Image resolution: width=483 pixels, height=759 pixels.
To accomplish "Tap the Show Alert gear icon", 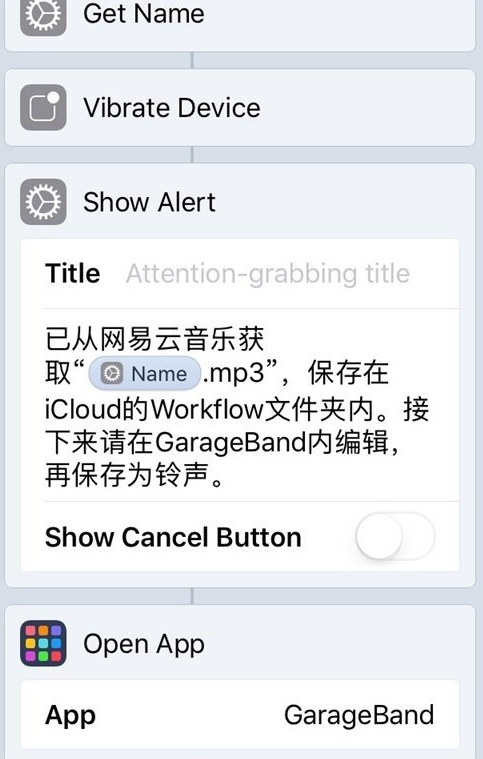I will click(x=43, y=202).
